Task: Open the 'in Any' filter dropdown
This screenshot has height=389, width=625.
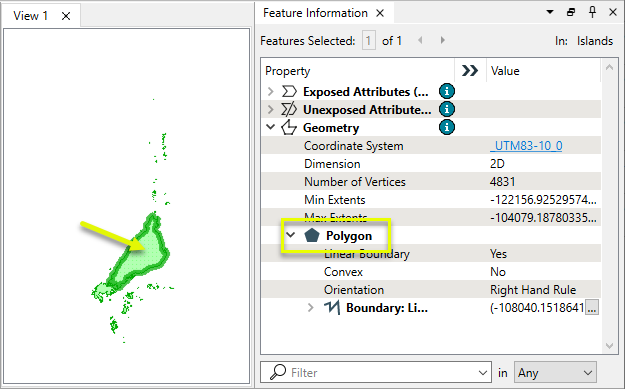Action: [x=555, y=373]
